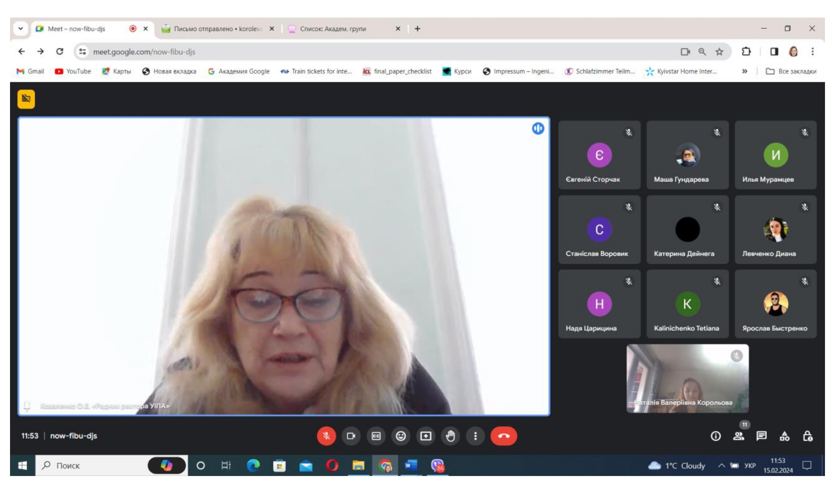The width and height of the screenshot is (830, 504).
Task: Open the Activities shapes icon
Action: pos(784,436)
